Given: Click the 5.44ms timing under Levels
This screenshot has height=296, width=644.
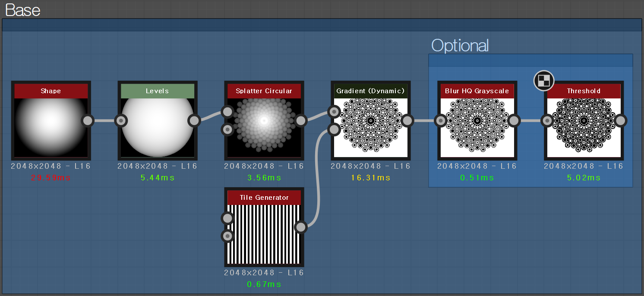Looking at the screenshot, I should [x=158, y=177].
